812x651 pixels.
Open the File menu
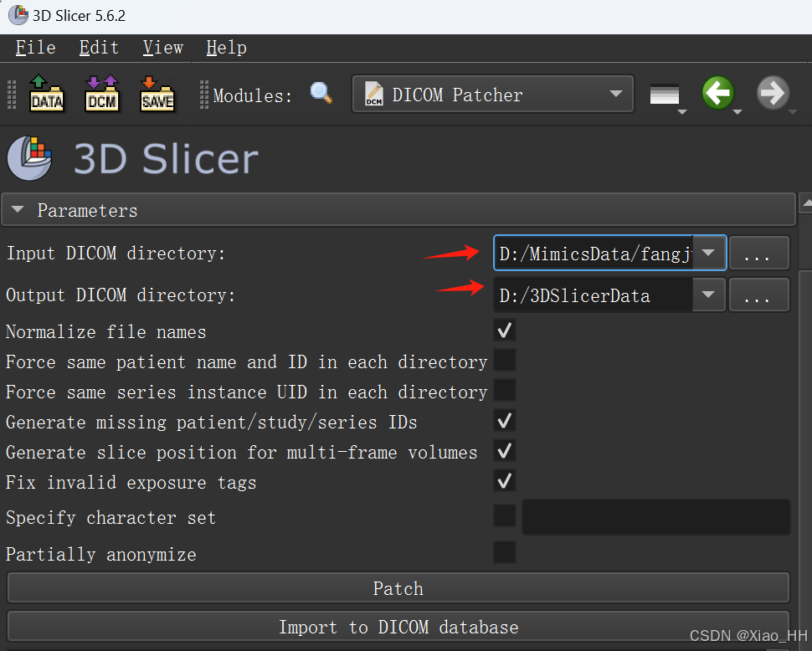[x=35, y=48]
